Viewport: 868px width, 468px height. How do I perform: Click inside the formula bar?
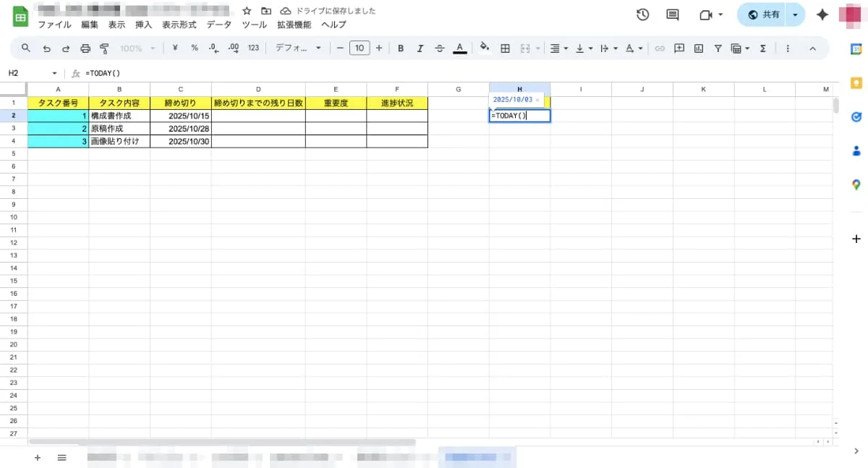217,73
